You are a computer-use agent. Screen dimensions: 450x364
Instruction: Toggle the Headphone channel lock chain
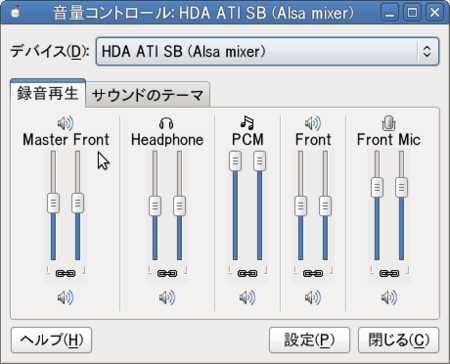(167, 273)
